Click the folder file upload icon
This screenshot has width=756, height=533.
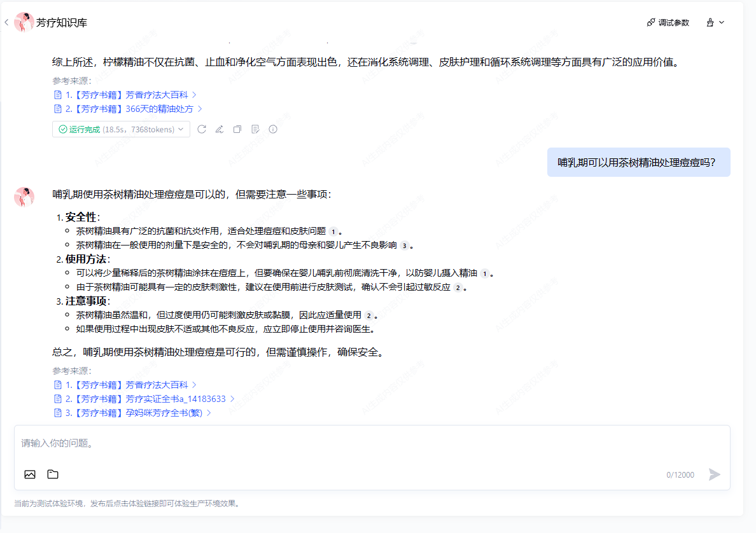tap(53, 474)
